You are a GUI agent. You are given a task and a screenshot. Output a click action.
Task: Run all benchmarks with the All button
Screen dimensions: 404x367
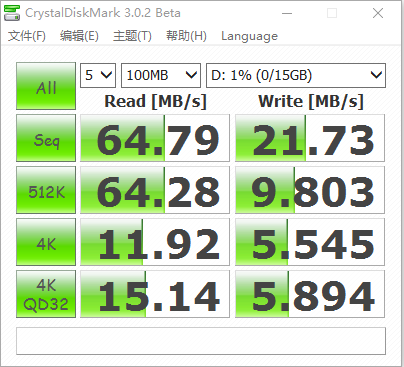pyautogui.click(x=46, y=86)
